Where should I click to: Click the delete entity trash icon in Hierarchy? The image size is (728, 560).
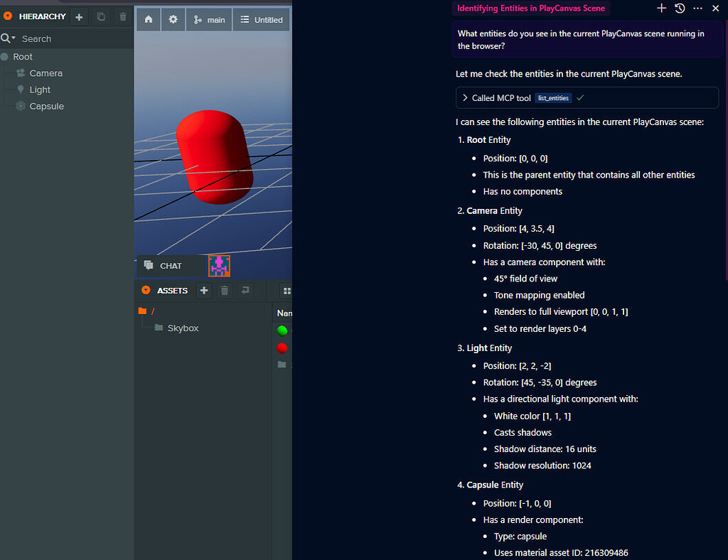123,16
